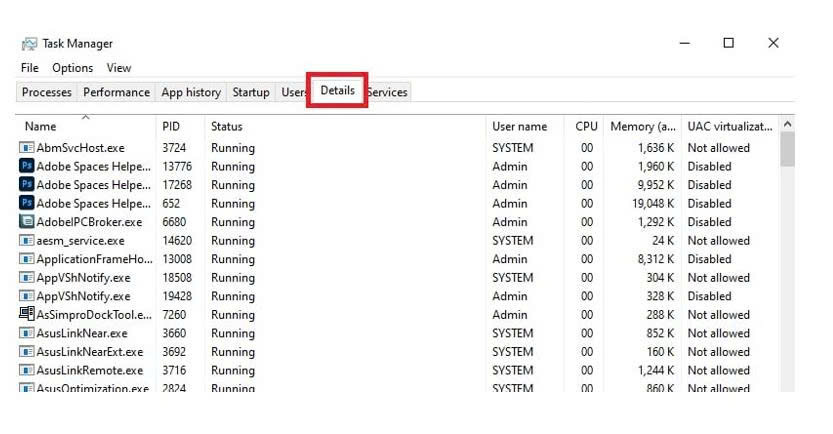The width and height of the screenshot is (833, 434).
Task: Click PID value 13776
Action: click(177, 166)
